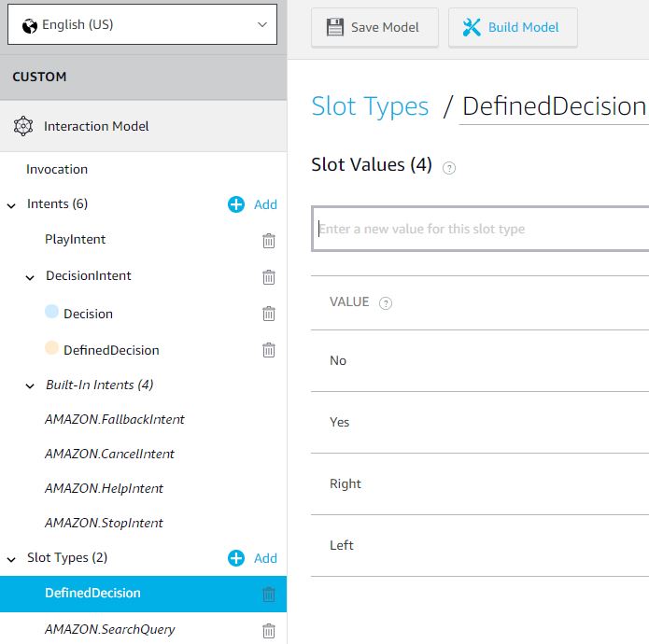Collapse the DecisionIntent tree node
649x644 pixels.
point(30,277)
